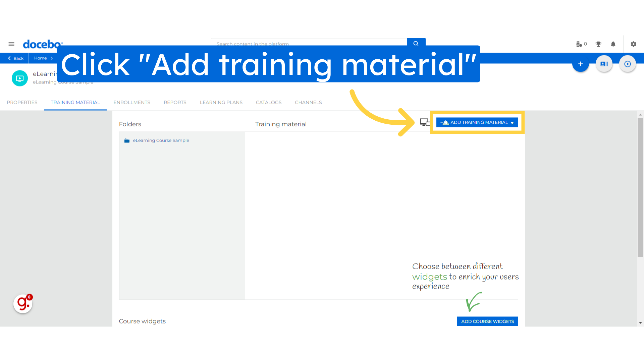
Task: Click the settings gear icon
Action: [633, 44]
